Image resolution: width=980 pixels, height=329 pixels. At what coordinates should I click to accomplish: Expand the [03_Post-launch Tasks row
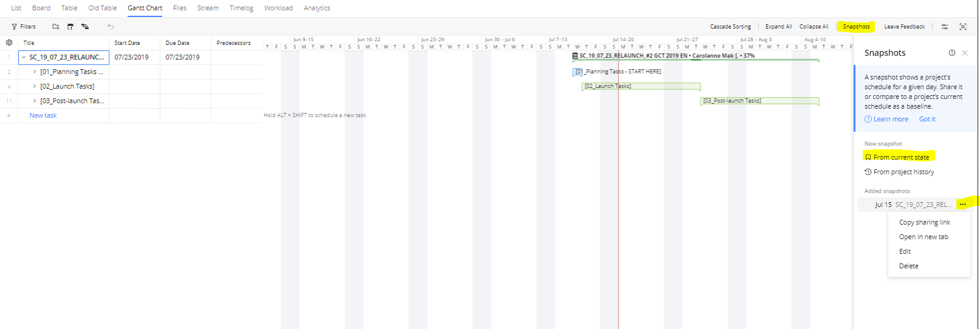pos(35,101)
